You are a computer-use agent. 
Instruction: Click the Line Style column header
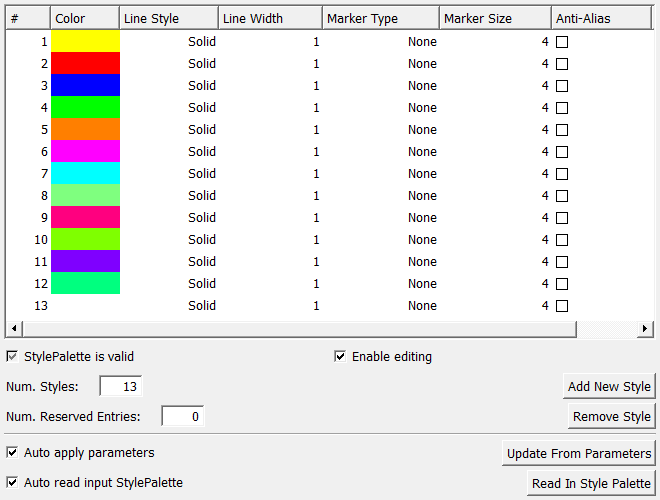click(x=168, y=18)
